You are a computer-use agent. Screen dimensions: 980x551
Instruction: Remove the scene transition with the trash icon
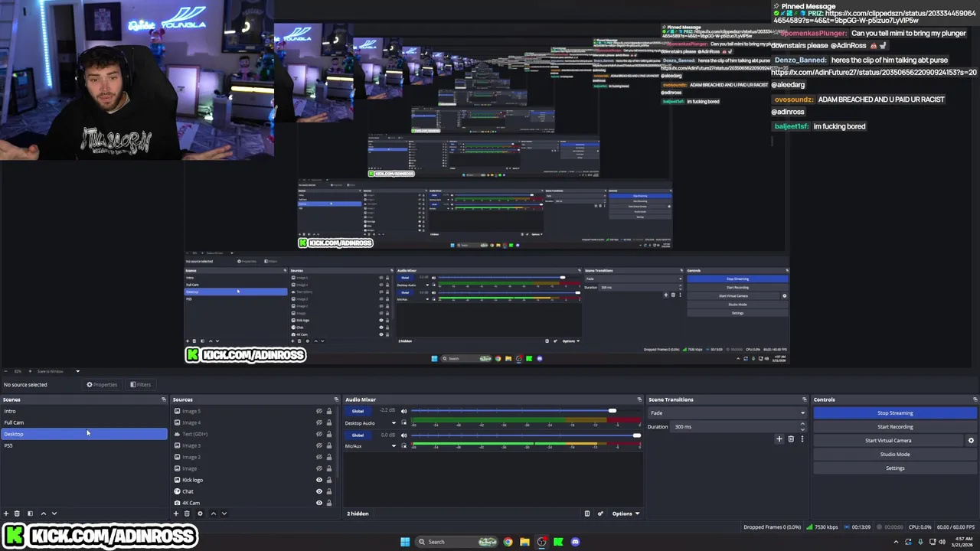pos(791,439)
